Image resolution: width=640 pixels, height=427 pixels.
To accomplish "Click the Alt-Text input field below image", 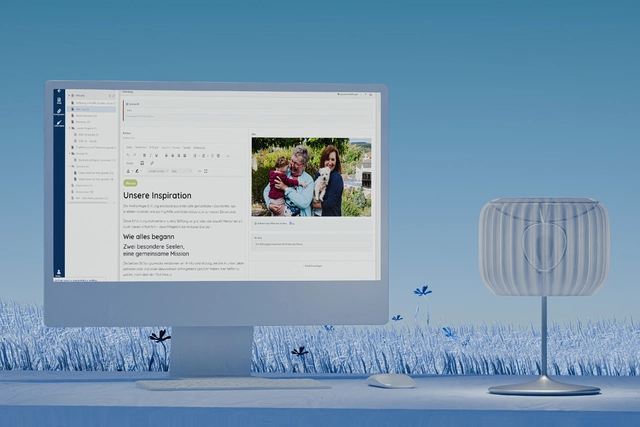I will (x=312, y=244).
